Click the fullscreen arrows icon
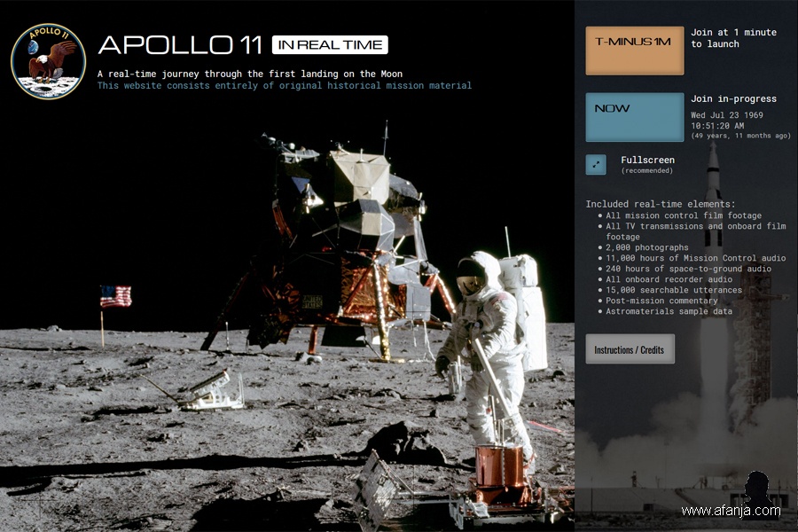This screenshot has width=798, height=532. pos(596,165)
